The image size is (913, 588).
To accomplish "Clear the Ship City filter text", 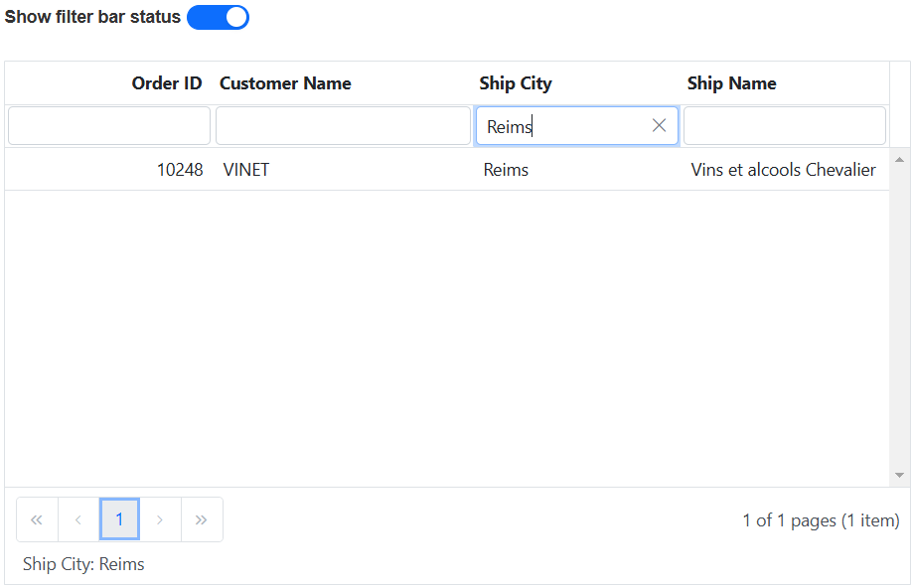I will coord(659,126).
